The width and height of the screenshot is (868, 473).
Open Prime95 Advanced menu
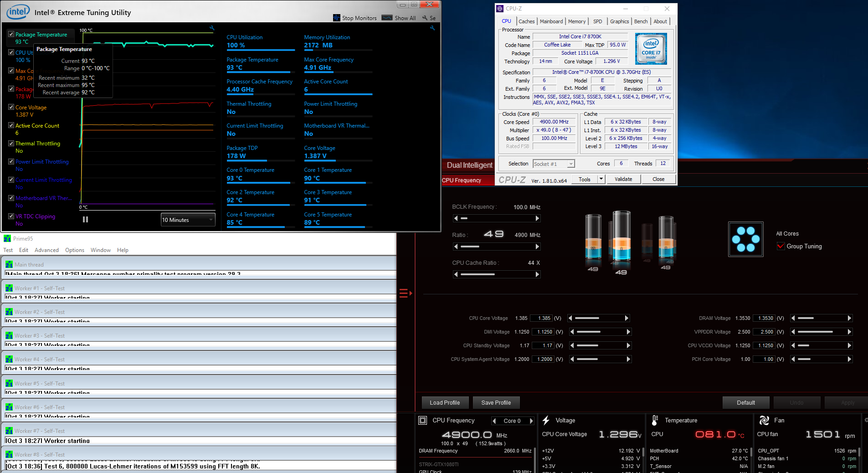click(x=46, y=250)
